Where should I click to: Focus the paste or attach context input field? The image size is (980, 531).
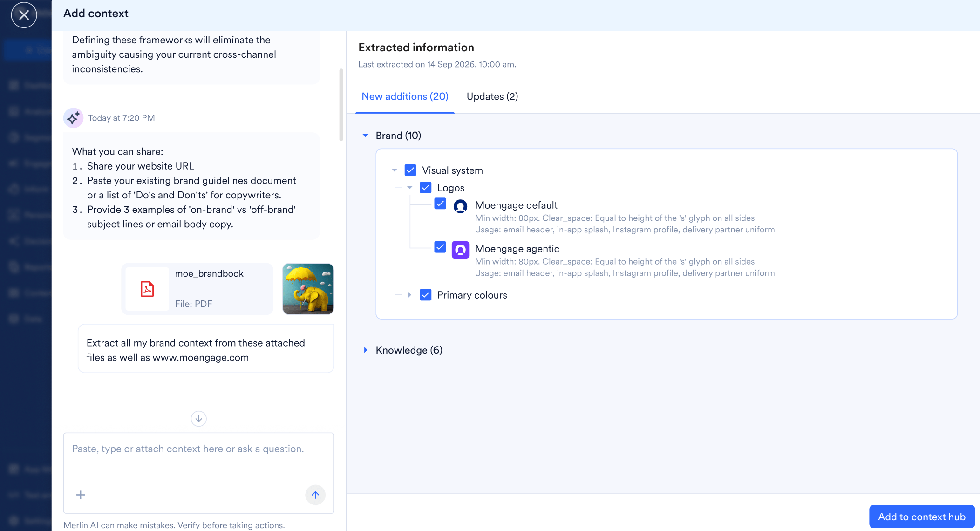pos(199,473)
